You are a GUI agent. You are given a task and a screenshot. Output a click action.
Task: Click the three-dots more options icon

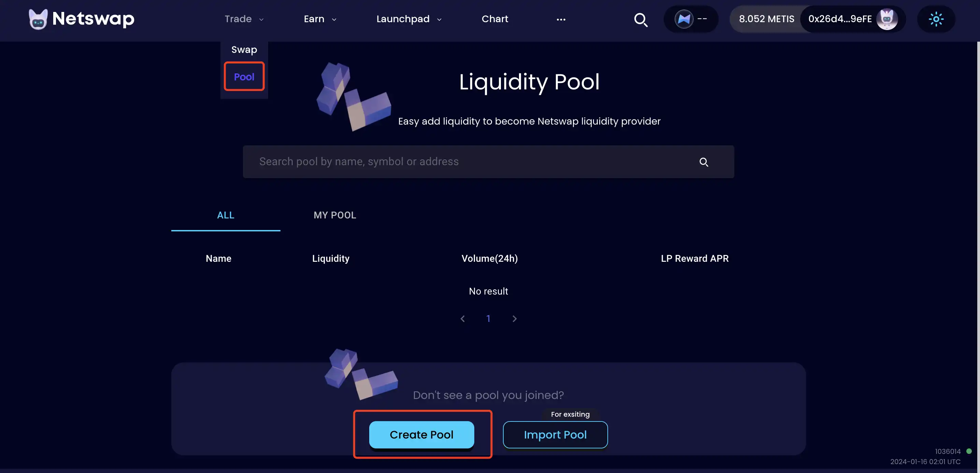point(560,19)
